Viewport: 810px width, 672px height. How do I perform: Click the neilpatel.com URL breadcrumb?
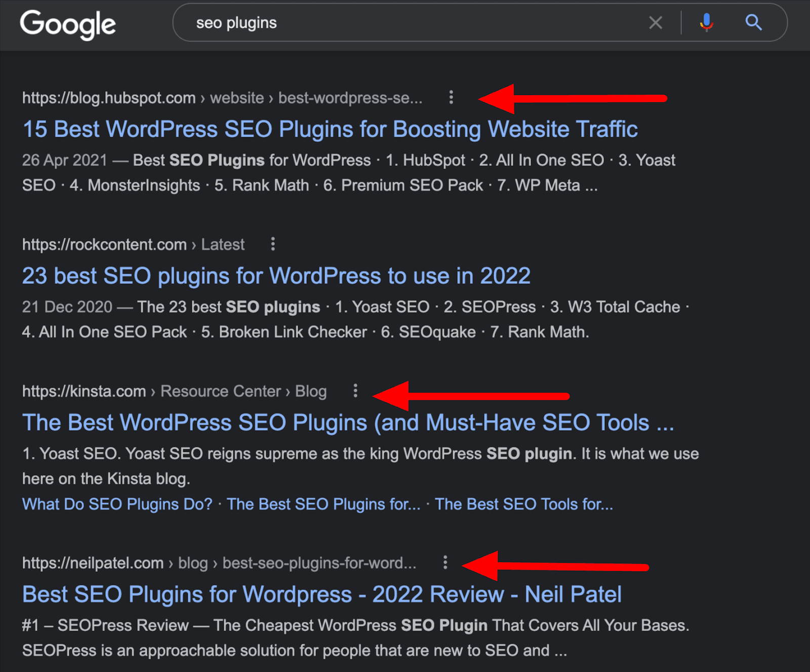pyautogui.click(x=219, y=563)
